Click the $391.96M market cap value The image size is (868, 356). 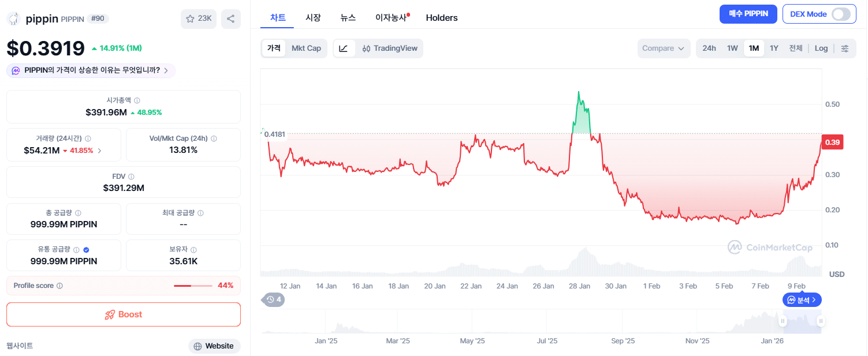(106, 112)
